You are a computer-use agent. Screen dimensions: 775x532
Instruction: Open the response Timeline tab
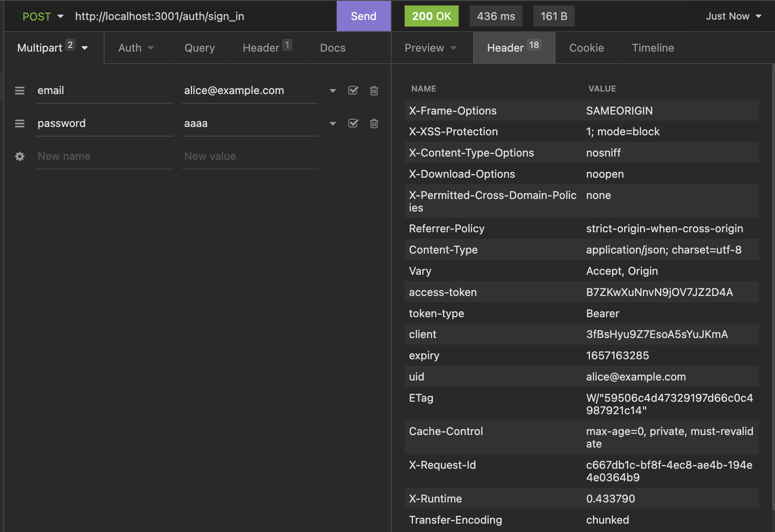[652, 48]
